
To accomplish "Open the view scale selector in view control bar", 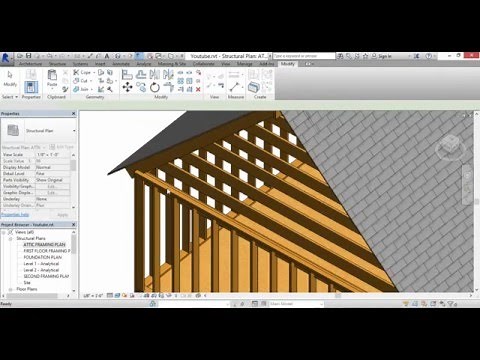I will [94, 295].
